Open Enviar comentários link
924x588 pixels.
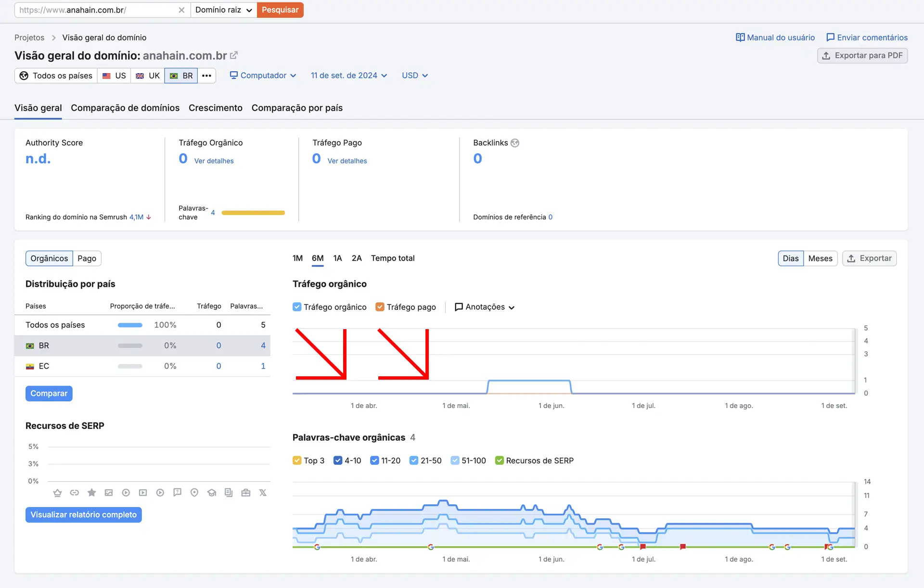pos(867,38)
